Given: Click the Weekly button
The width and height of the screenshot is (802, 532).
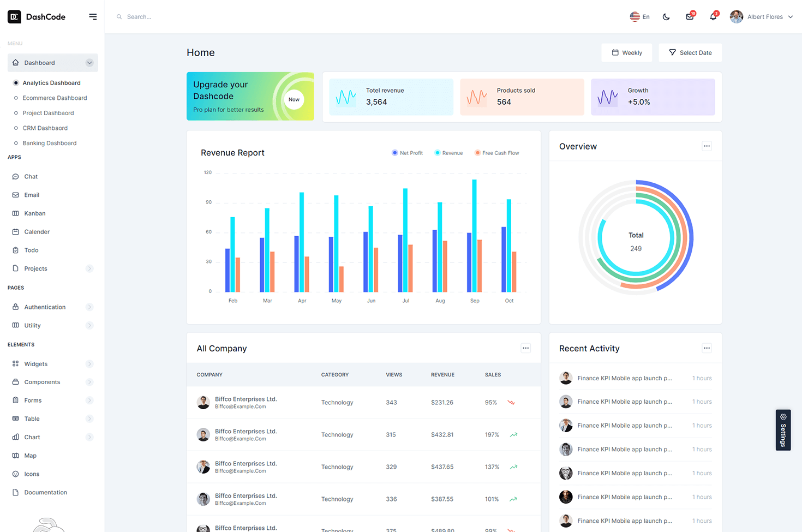Looking at the screenshot, I should [627, 53].
